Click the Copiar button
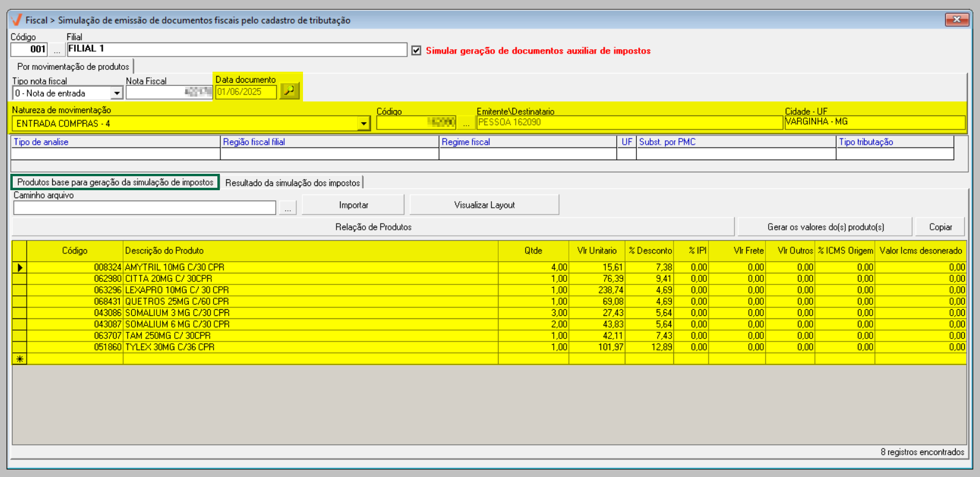Screen dimensions: 980x477 (940, 227)
